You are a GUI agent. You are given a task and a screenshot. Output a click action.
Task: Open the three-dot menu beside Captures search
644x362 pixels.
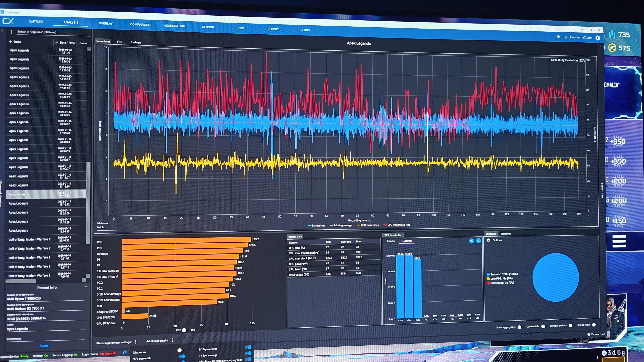pyautogui.click(x=11, y=32)
